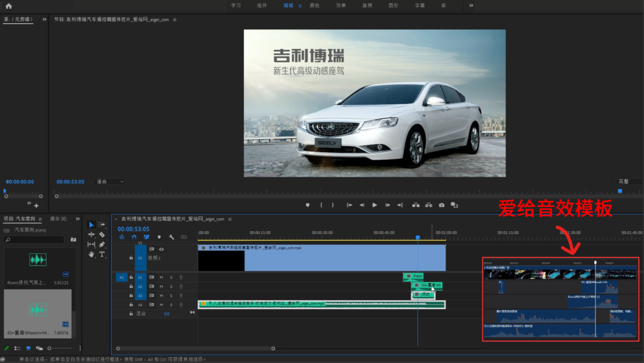644x363 pixels.
Task: Switch the project panel to icon view
Action: point(28,348)
